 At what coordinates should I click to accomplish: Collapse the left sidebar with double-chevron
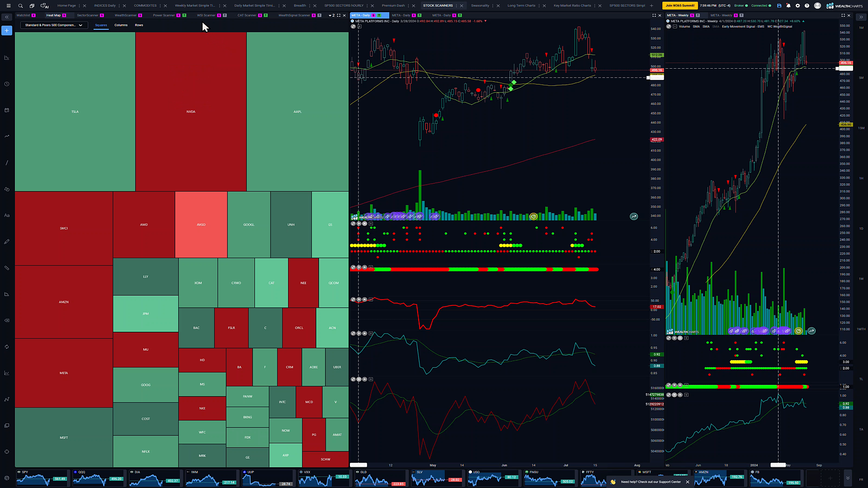coord(7,17)
